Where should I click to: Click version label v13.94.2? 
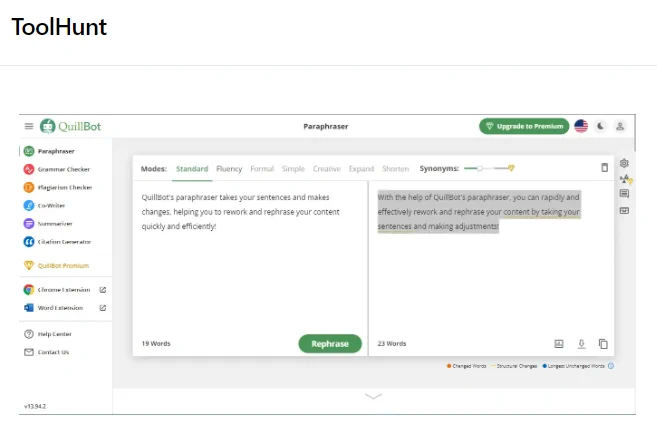click(35, 406)
